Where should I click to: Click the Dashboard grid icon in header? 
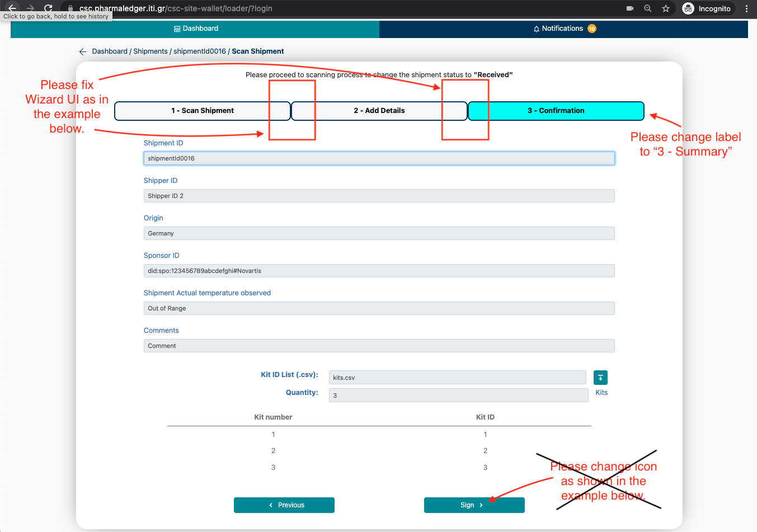click(177, 28)
